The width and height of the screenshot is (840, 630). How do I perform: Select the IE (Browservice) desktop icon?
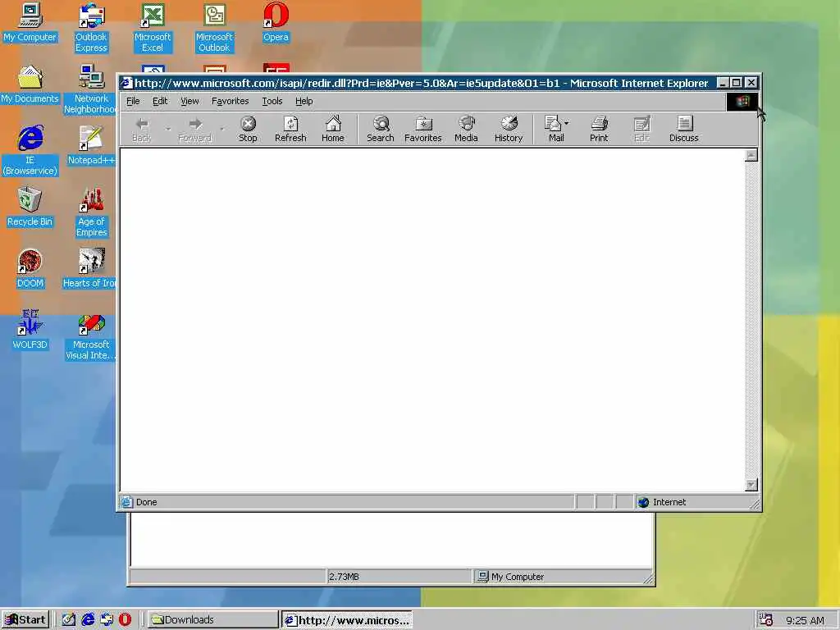coord(30,151)
